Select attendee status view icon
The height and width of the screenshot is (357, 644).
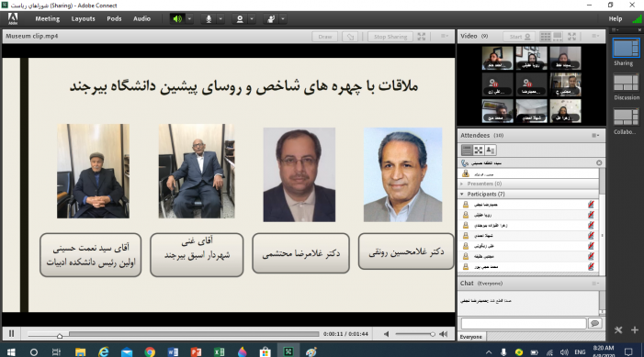(x=491, y=151)
